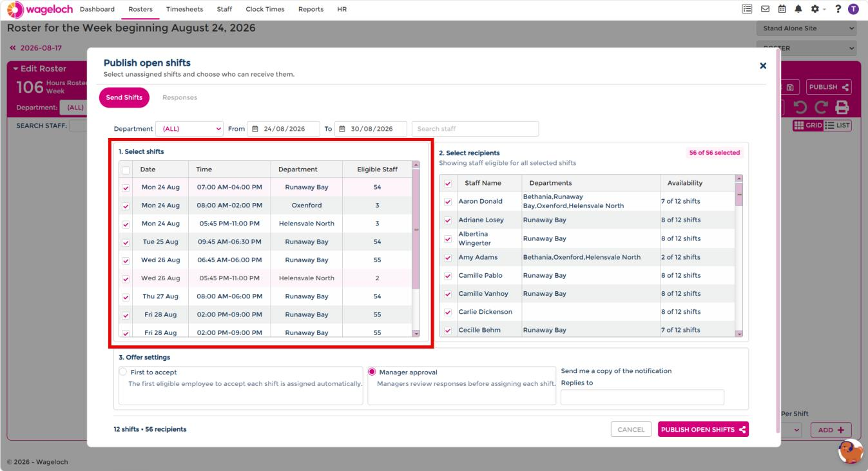Click the From date field 24/08/2026
868x471 pixels.
tap(284, 129)
